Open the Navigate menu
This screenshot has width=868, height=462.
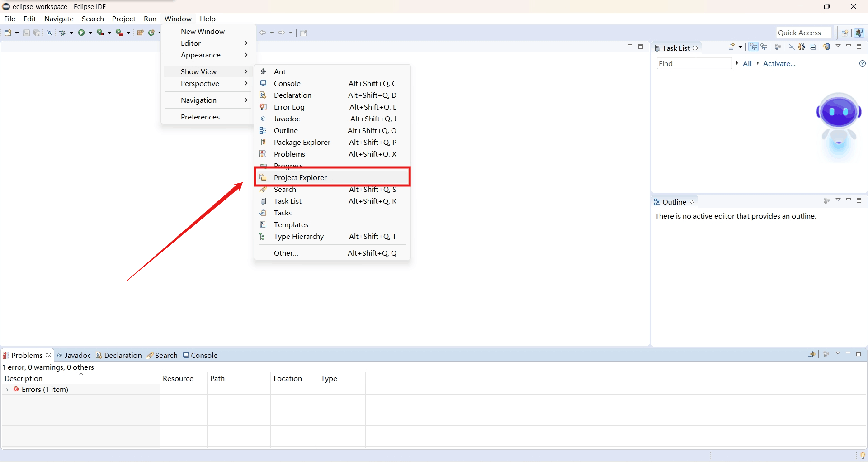point(59,19)
